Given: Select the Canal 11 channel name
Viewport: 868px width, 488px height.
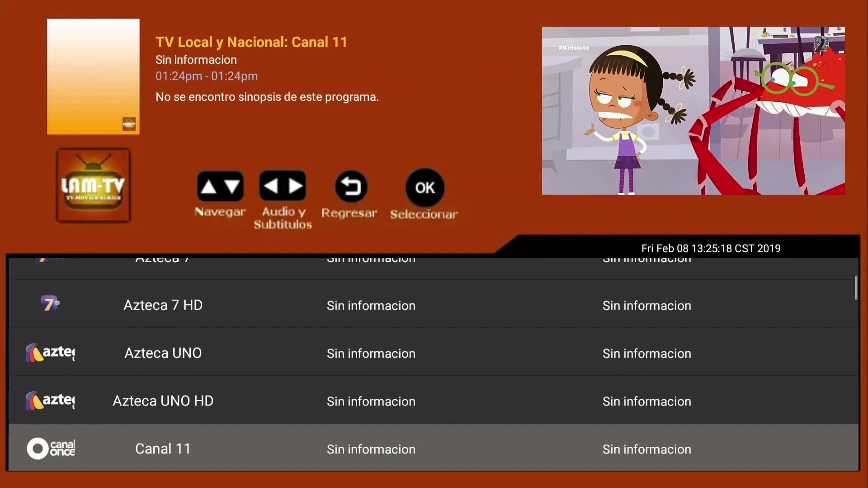Looking at the screenshot, I should (163, 449).
